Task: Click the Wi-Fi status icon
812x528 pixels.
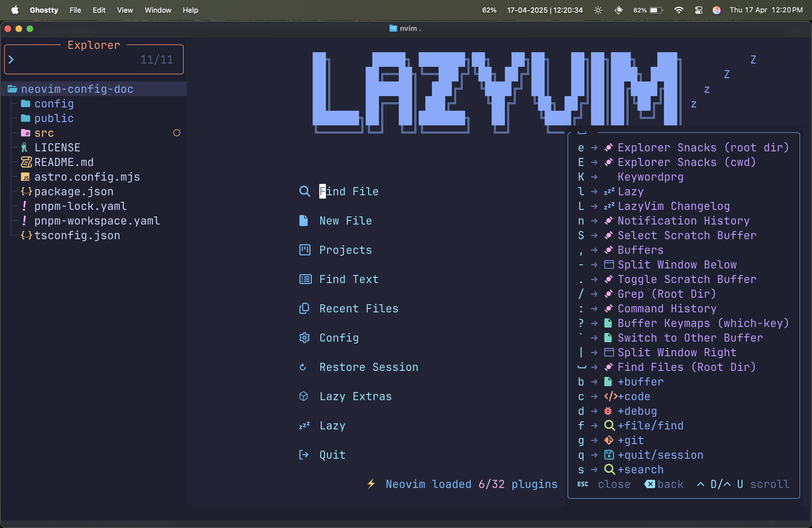Action: click(679, 10)
